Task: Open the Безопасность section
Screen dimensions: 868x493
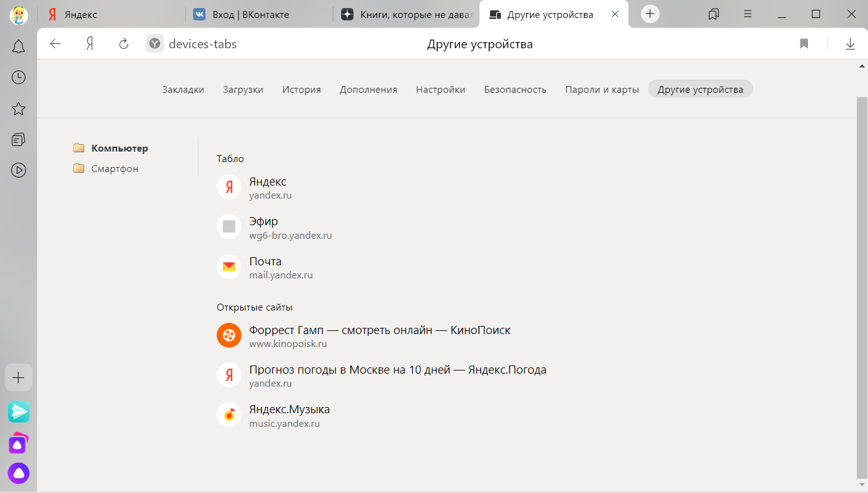Action: 515,89
